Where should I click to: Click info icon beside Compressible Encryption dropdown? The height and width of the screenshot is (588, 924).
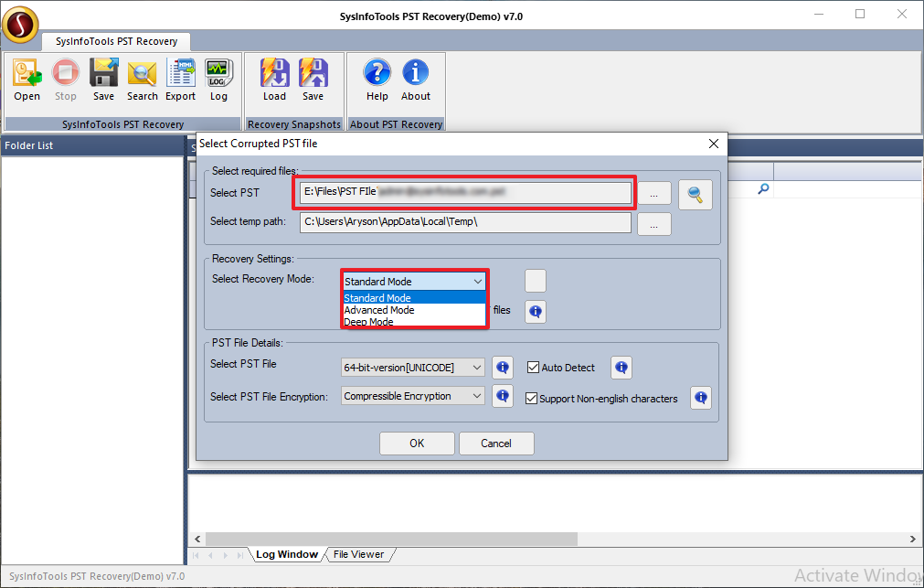tap(503, 396)
